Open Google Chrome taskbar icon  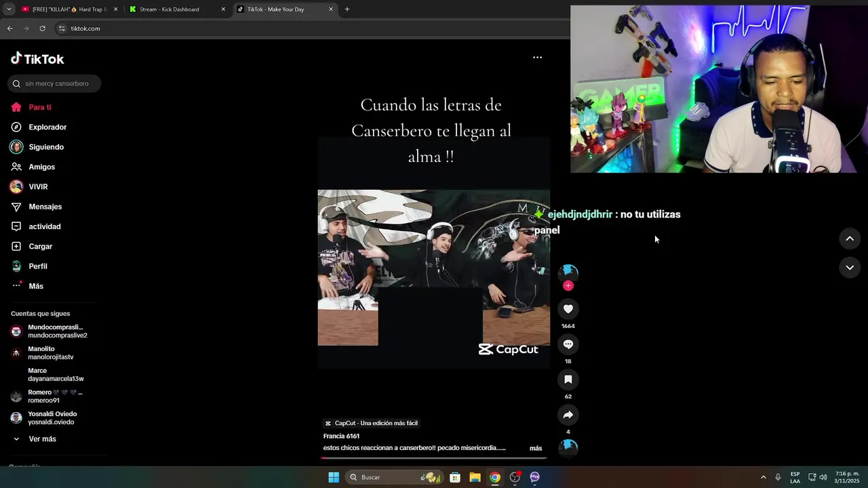click(495, 477)
